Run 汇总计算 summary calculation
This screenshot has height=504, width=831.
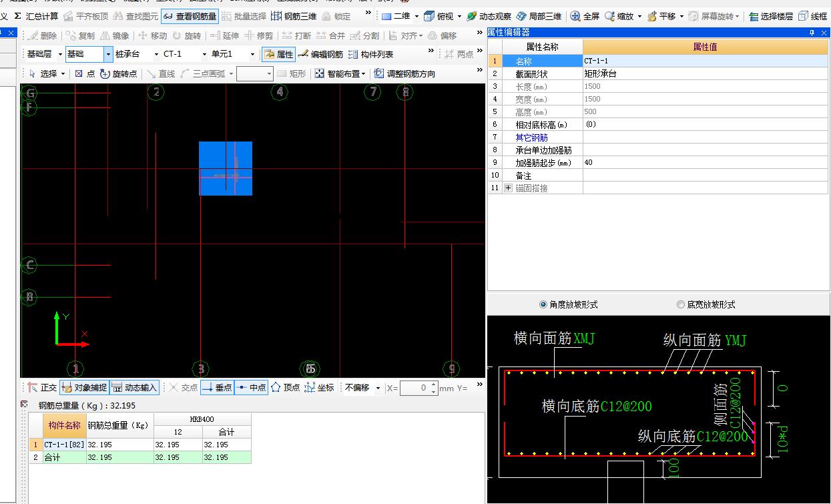pyautogui.click(x=37, y=16)
